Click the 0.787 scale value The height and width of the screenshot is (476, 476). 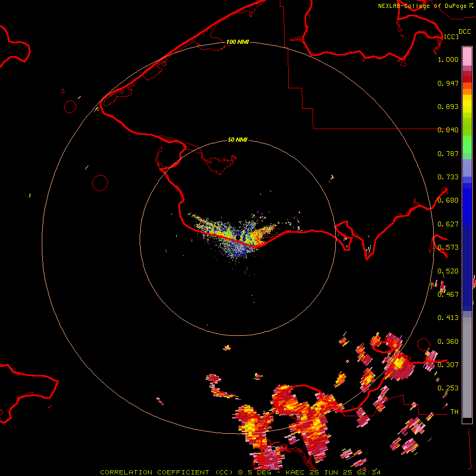(448, 153)
